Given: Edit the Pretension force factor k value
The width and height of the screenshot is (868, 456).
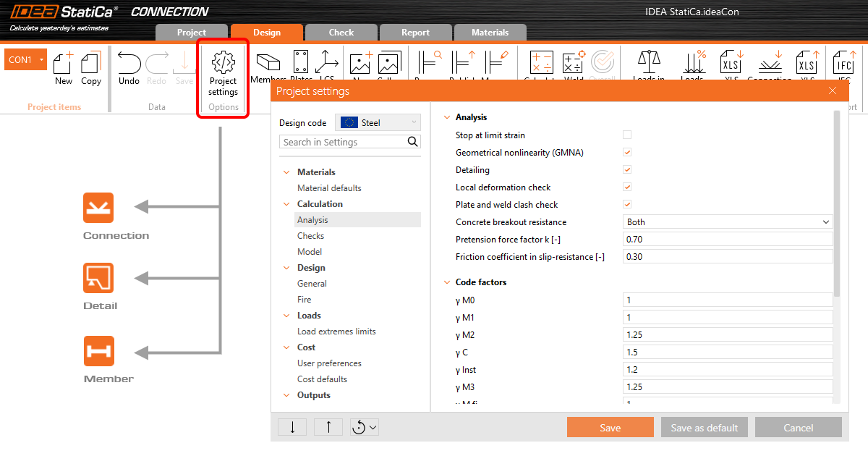Looking at the screenshot, I should [727, 239].
